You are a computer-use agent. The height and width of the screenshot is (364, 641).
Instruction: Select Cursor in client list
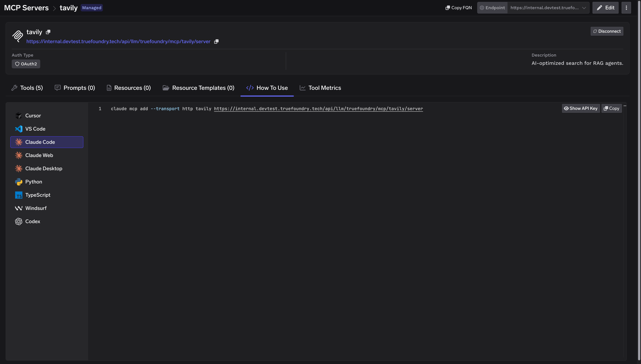pos(47,116)
